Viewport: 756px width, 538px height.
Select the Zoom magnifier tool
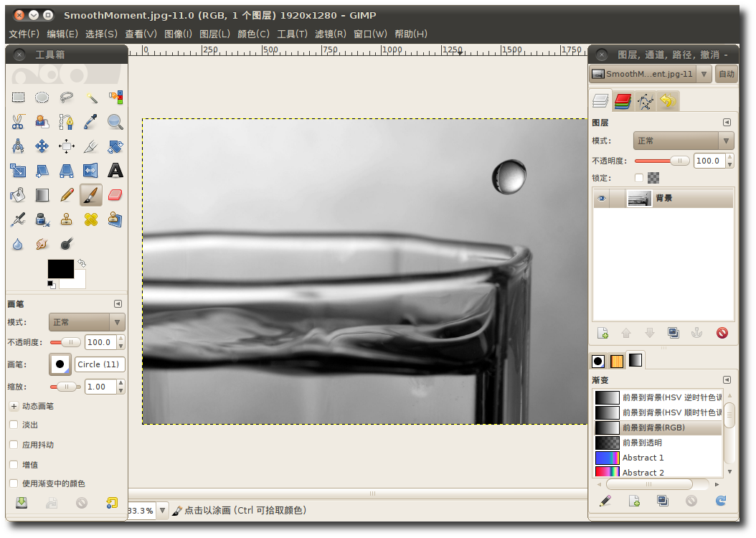click(115, 122)
